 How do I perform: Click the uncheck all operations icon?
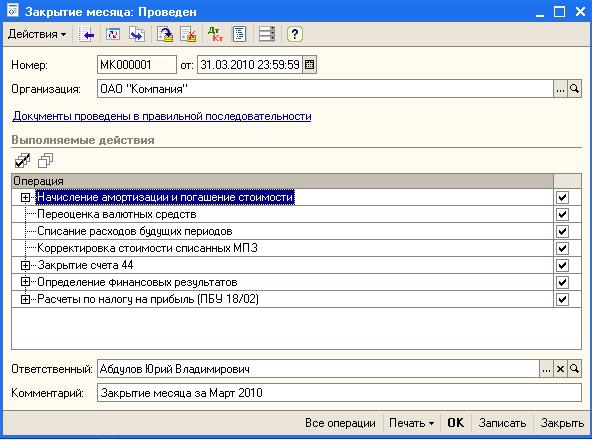[45, 161]
